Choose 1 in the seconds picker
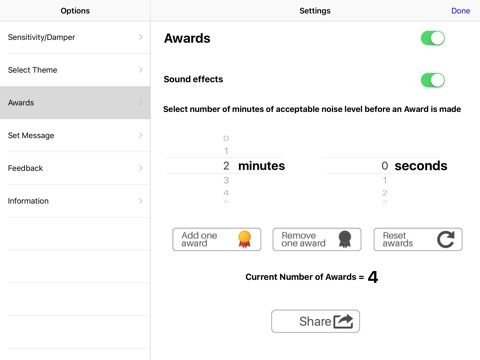480x360 pixels. point(385,180)
